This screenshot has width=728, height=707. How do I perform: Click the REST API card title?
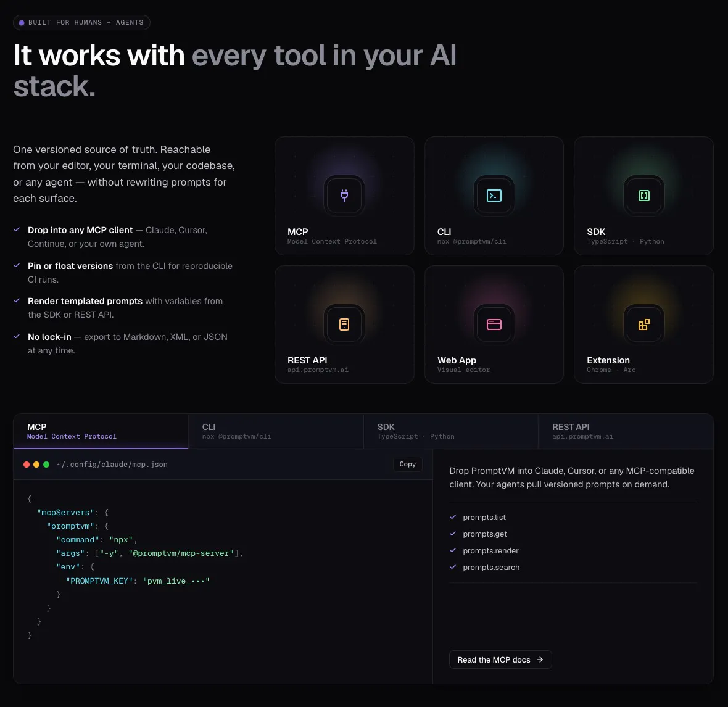click(307, 360)
